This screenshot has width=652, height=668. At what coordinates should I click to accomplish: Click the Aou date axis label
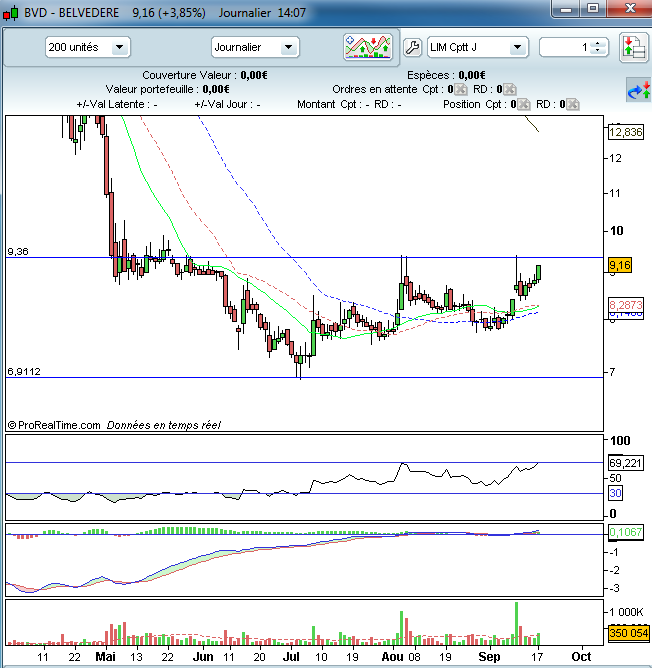coord(392,656)
